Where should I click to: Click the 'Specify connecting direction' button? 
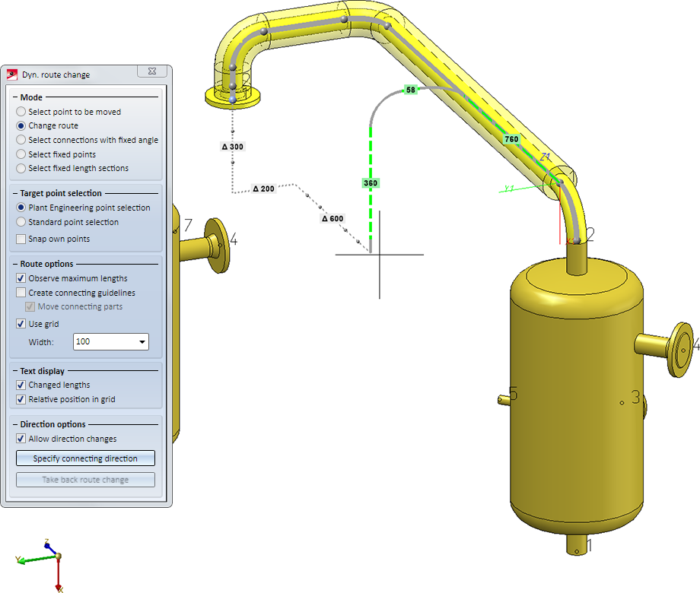pos(85,458)
